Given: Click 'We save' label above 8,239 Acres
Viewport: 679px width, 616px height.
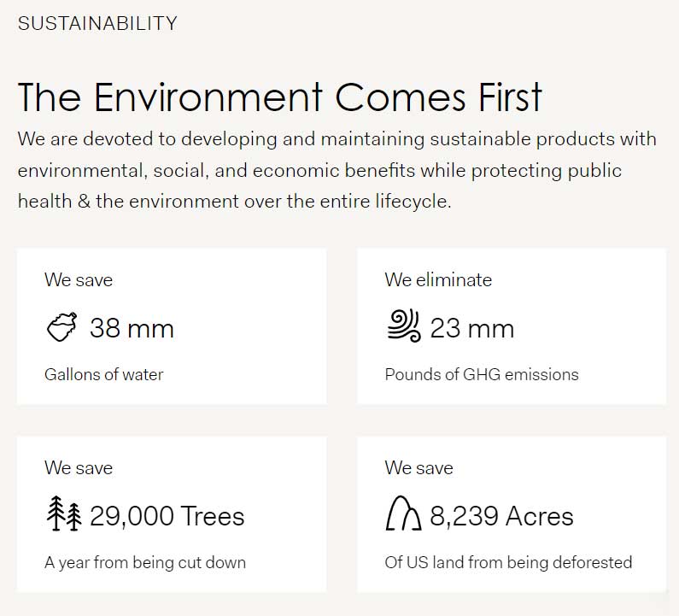Looking at the screenshot, I should click(419, 467).
